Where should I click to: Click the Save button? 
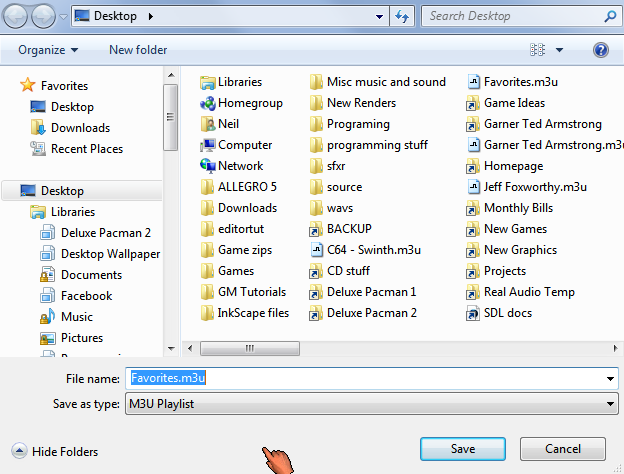462,448
